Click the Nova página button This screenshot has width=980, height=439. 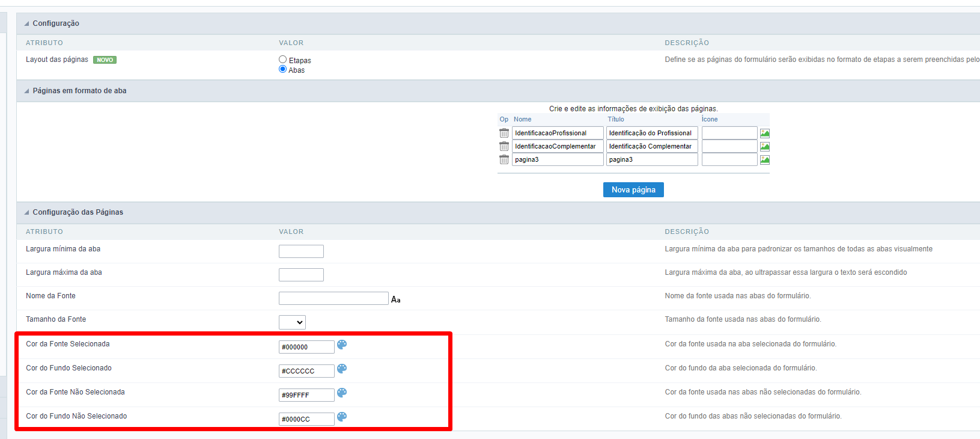click(x=633, y=189)
